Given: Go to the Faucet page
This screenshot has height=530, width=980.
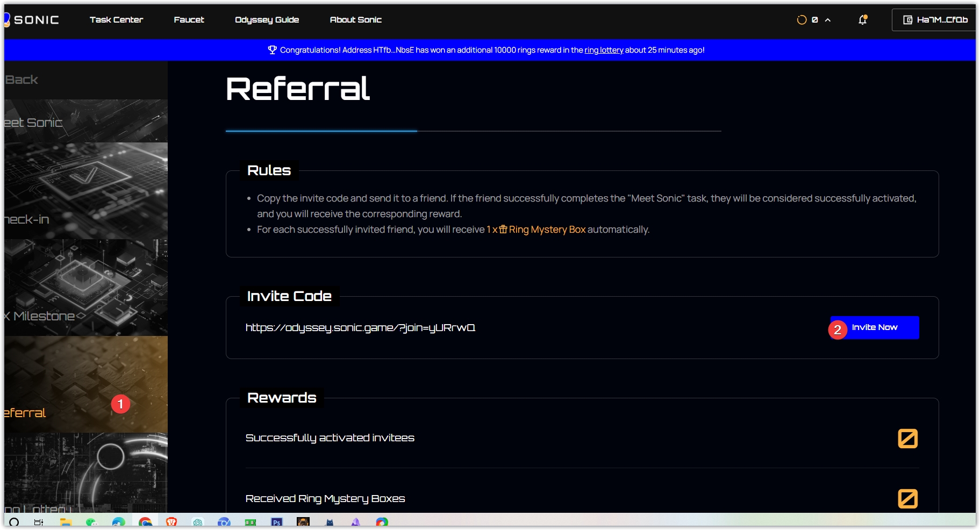Looking at the screenshot, I should pyautogui.click(x=189, y=20).
